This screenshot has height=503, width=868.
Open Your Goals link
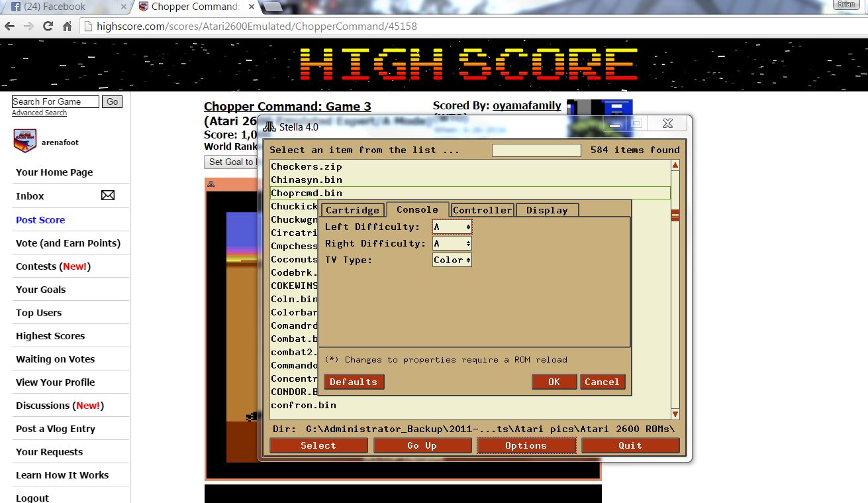tap(40, 290)
